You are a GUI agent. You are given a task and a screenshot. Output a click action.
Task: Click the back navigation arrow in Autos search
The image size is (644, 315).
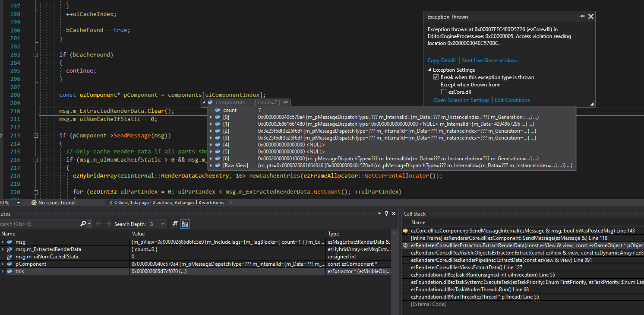click(x=99, y=224)
